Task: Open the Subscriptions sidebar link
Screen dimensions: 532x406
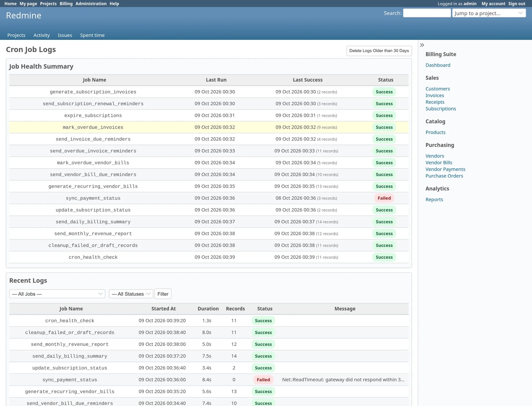Action: point(441,109)
